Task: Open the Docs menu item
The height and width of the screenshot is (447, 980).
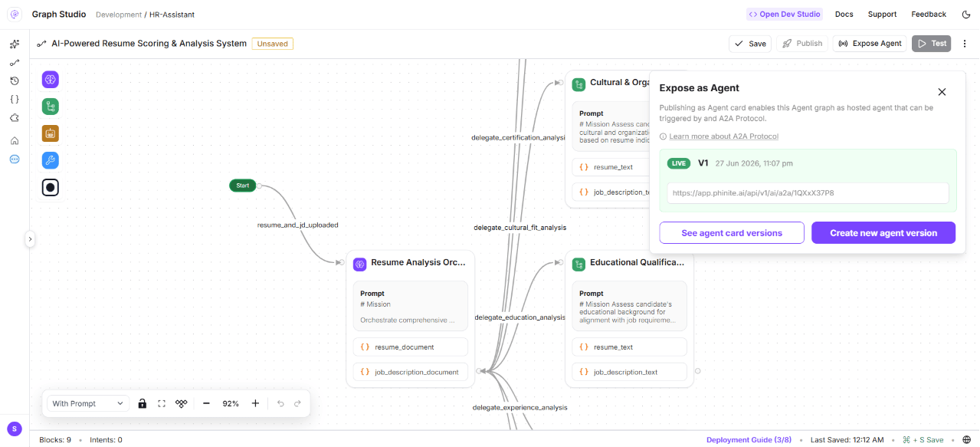Action: [x=844, y=14]
